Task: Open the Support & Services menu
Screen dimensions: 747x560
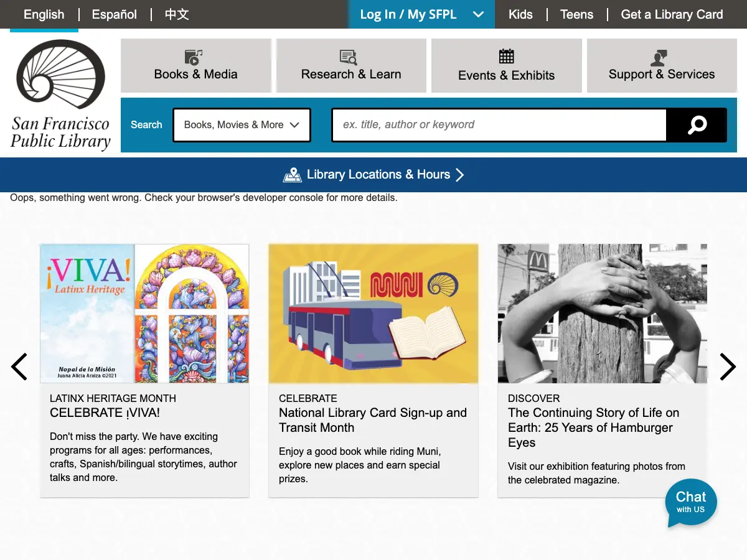Action: pos(662,65)
